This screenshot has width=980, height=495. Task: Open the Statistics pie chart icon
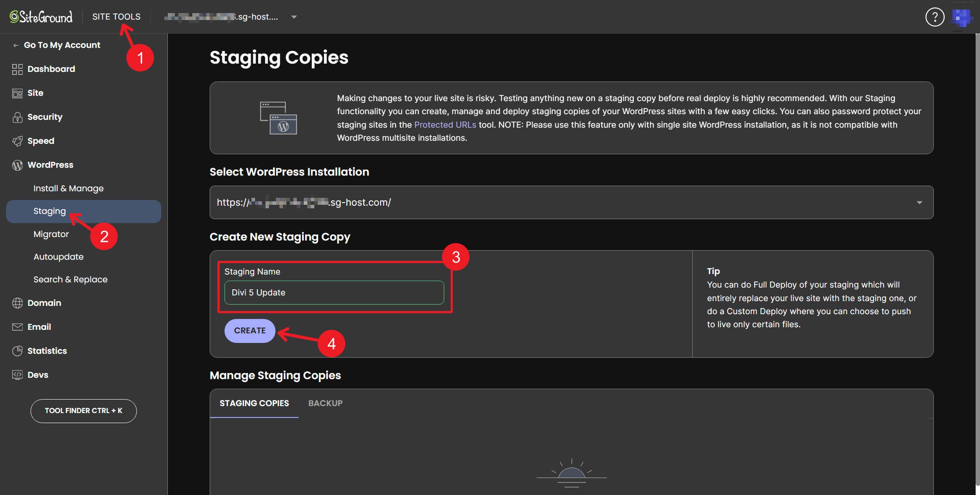pos(17,351)
